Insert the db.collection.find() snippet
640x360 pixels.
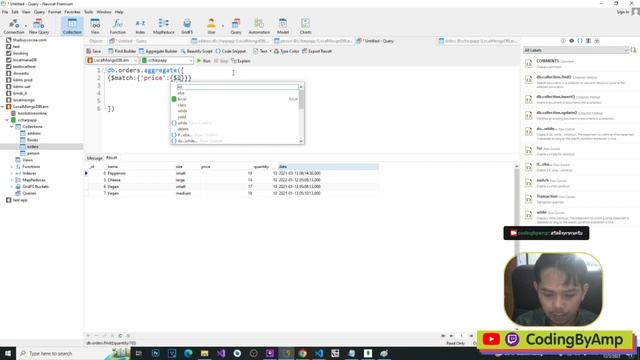coord(580,80)
